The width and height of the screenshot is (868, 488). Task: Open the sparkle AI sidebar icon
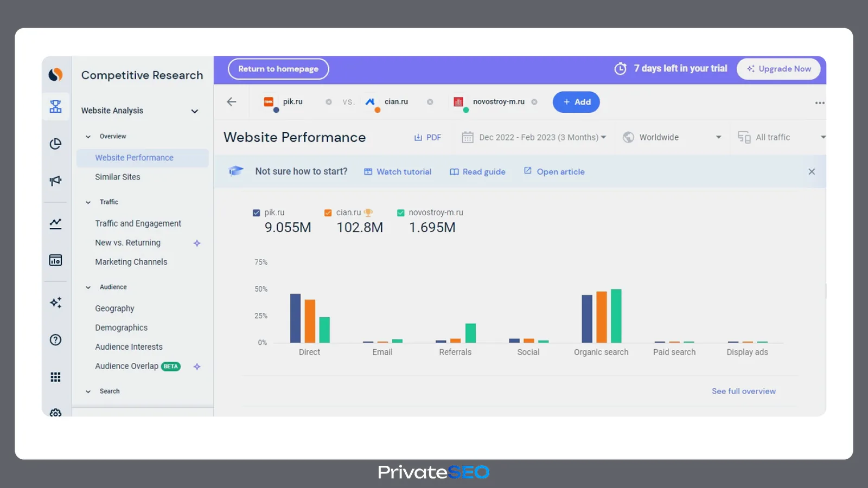(55, 303)
